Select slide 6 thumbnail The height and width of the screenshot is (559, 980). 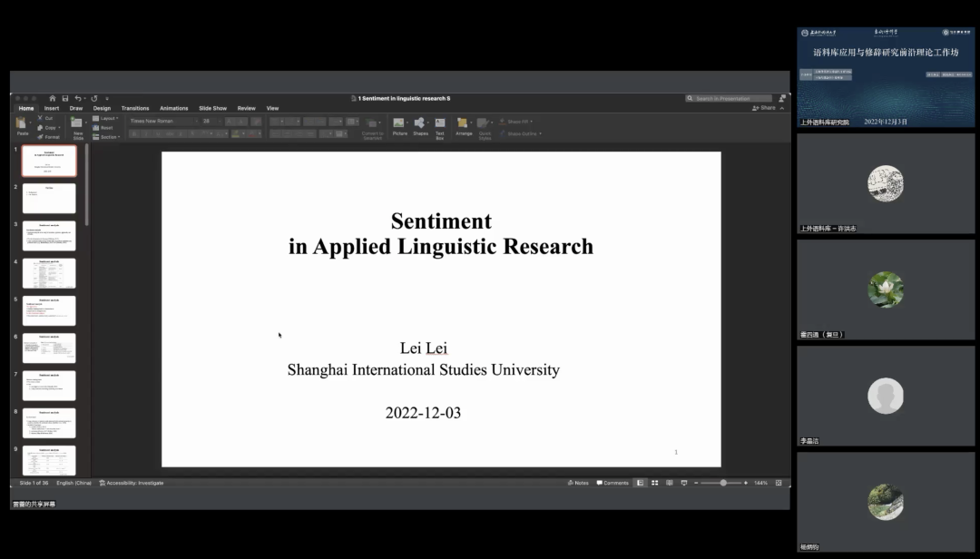[49, 348]
